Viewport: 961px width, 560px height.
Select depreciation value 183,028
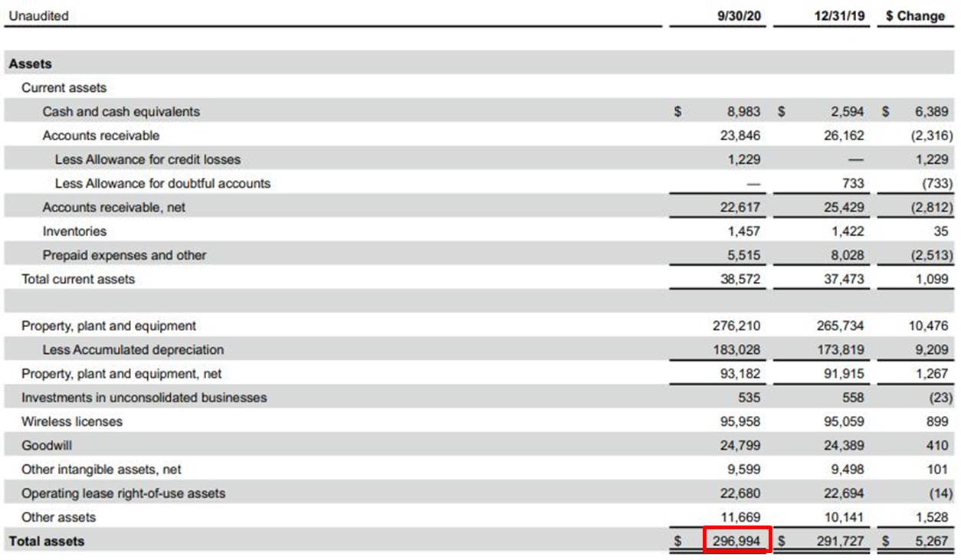[736, 349]
